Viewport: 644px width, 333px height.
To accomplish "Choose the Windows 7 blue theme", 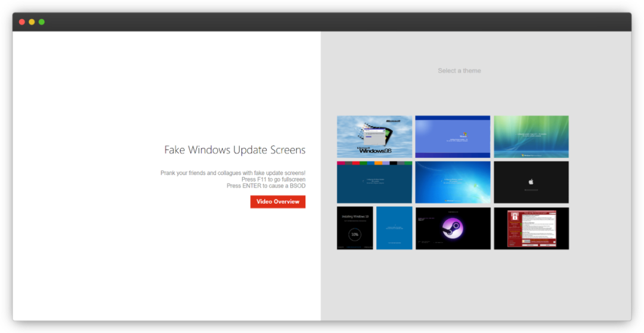I will pyautogui.click(x=453, y=182).
